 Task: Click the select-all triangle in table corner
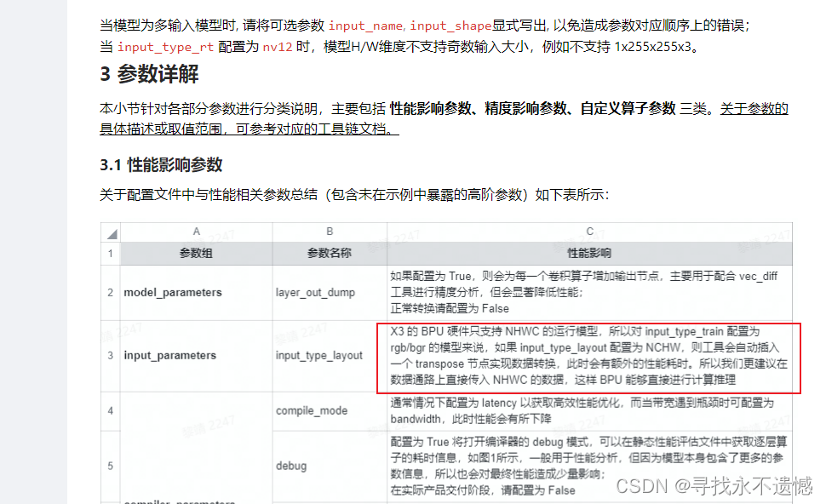[112, 233]
